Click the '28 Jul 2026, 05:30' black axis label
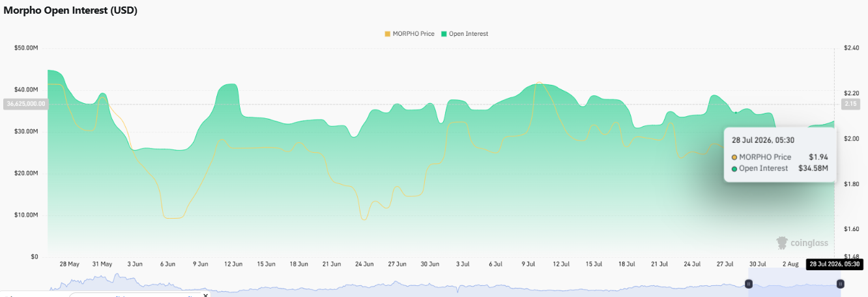The image size is (868, 297). point(835,264)
